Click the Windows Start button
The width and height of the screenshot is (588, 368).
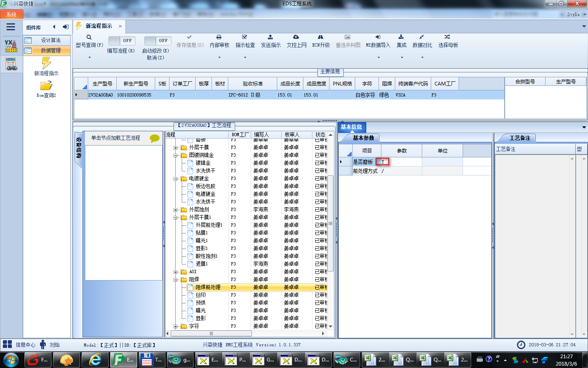[11, 360]
